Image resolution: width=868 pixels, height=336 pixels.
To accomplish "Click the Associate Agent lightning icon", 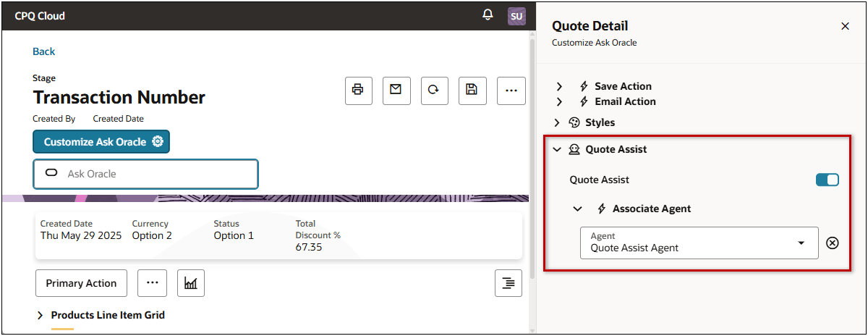I will coord(602,209).
